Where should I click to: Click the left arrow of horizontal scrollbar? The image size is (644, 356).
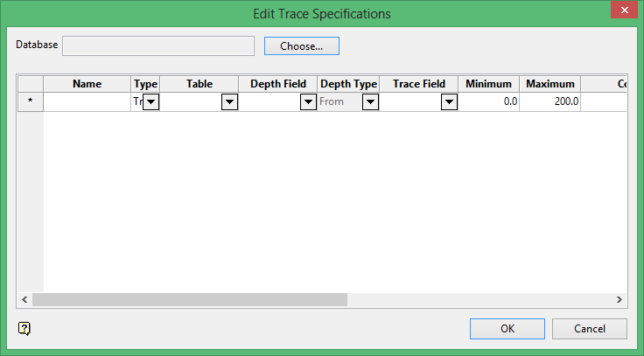pyautogui.click(x=24, y=299)
